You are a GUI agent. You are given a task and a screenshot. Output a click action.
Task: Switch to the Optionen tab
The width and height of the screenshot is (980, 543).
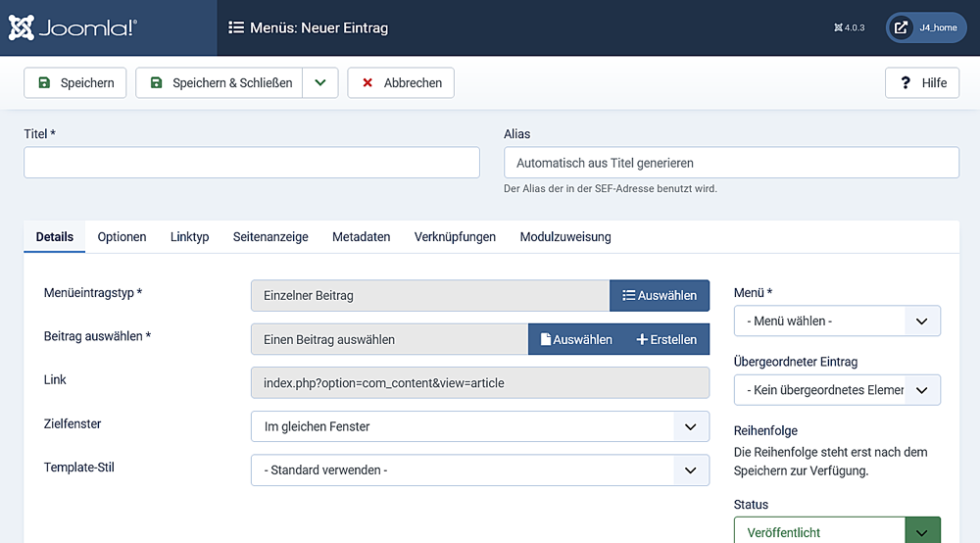pos(122,237)
